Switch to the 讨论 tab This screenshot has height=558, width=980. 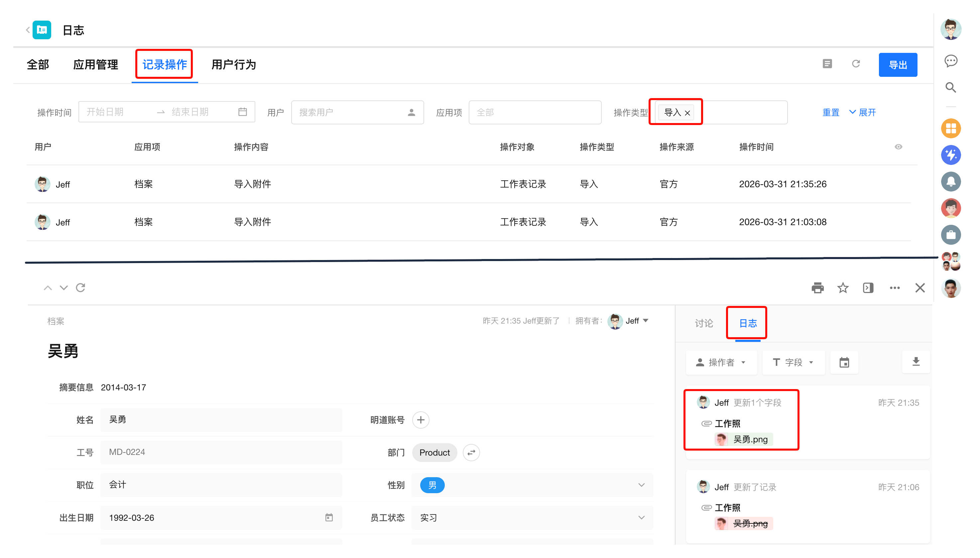click(704, 324)
